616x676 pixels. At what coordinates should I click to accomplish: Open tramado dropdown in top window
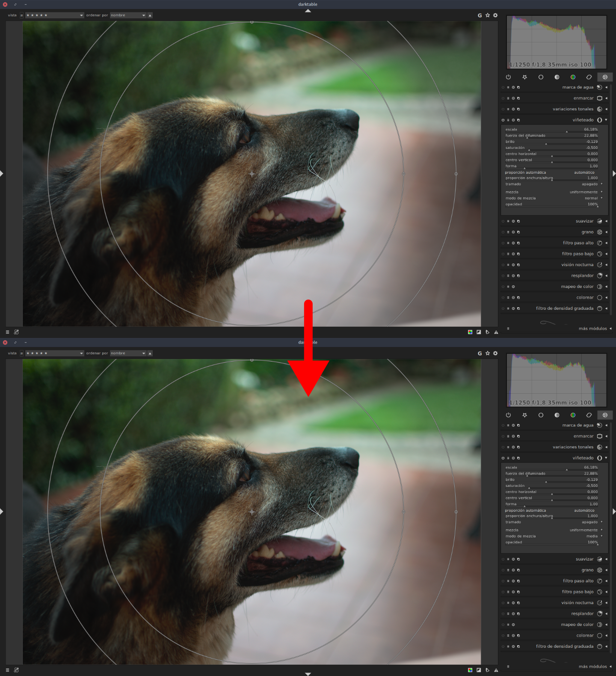coord(554,184)
